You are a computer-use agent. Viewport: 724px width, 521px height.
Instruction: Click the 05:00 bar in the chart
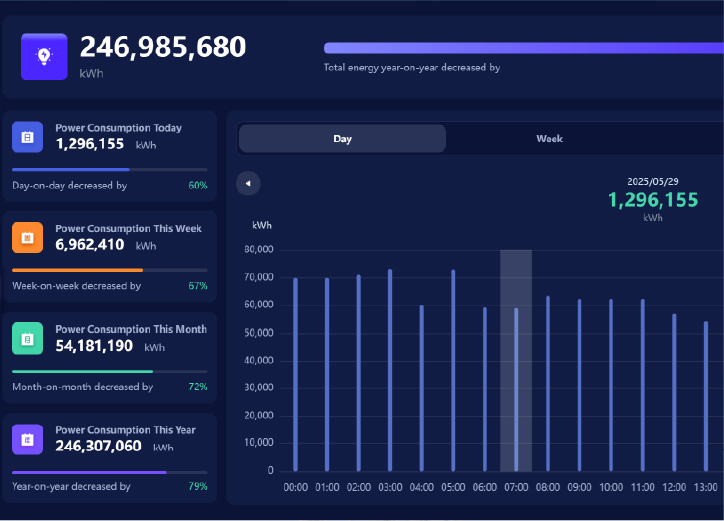click(x=453, y=370)
